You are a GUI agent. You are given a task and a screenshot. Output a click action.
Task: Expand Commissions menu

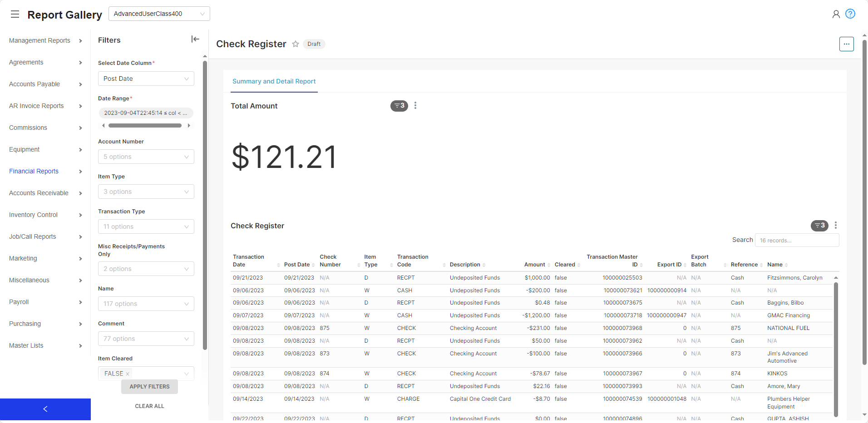click(x=45, y=128)
